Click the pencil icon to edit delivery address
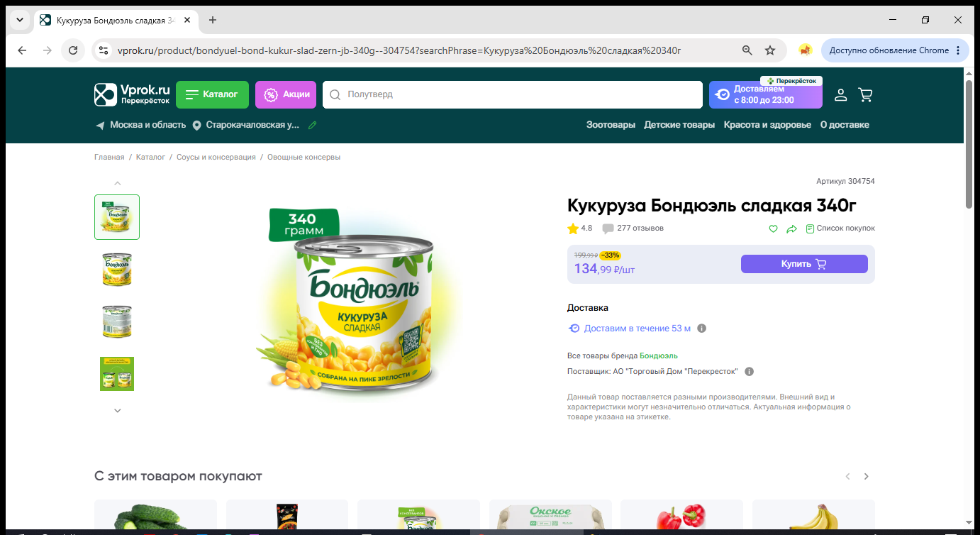Image resolution: width=980 pixels, height=535 pixels. click(312, 125)
